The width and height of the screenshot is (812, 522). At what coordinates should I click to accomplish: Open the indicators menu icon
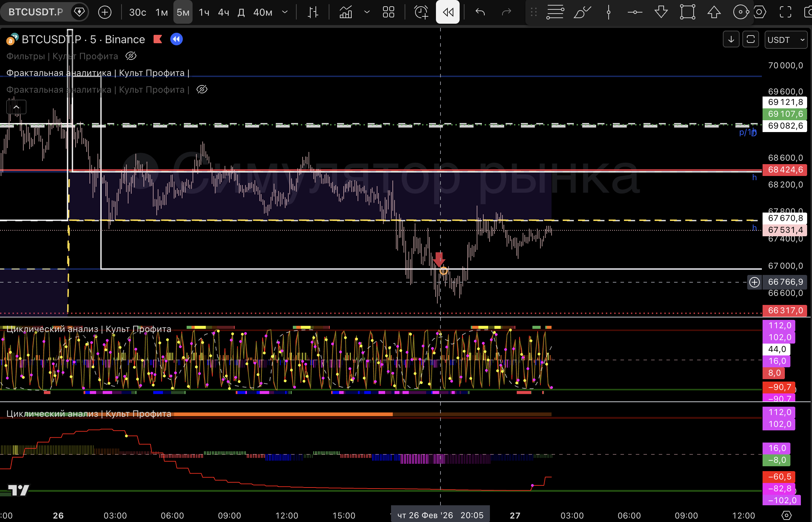[x=345, y=13]
